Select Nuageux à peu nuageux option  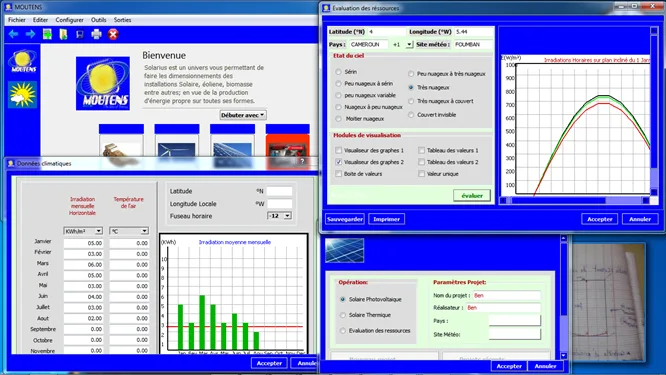point(339,107)
